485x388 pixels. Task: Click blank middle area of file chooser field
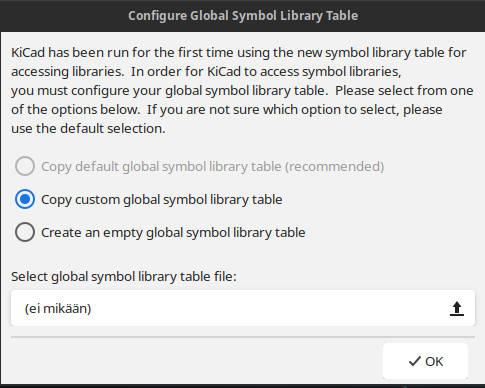267,308
